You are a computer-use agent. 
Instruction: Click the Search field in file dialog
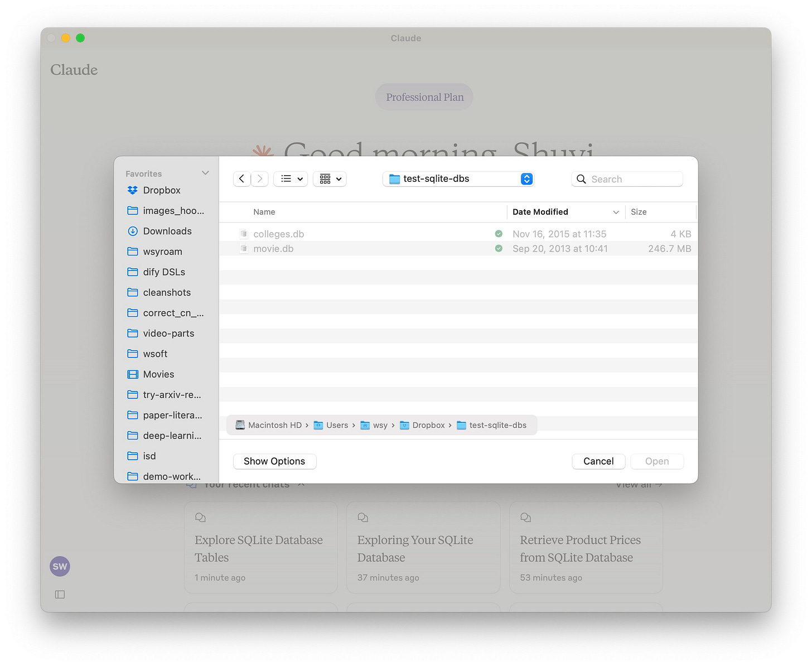pyautogui.click(x=627, y=179)
